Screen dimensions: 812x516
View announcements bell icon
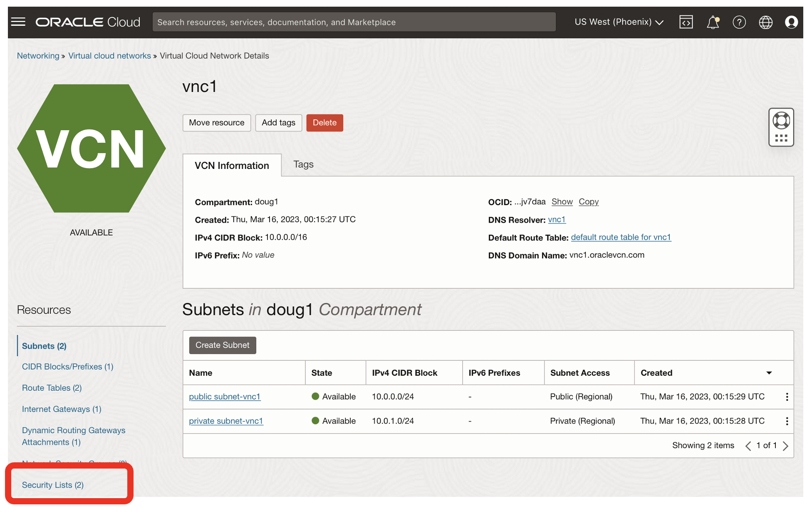[713, 22]
